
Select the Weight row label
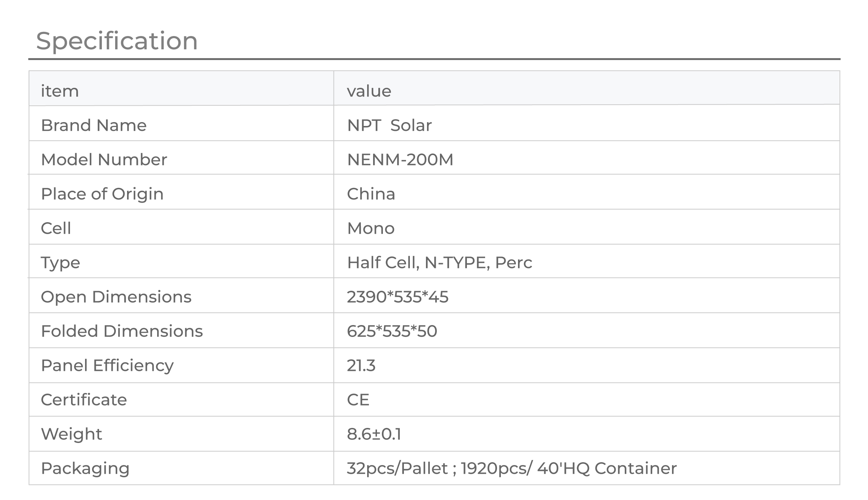[x=71, y=434]
